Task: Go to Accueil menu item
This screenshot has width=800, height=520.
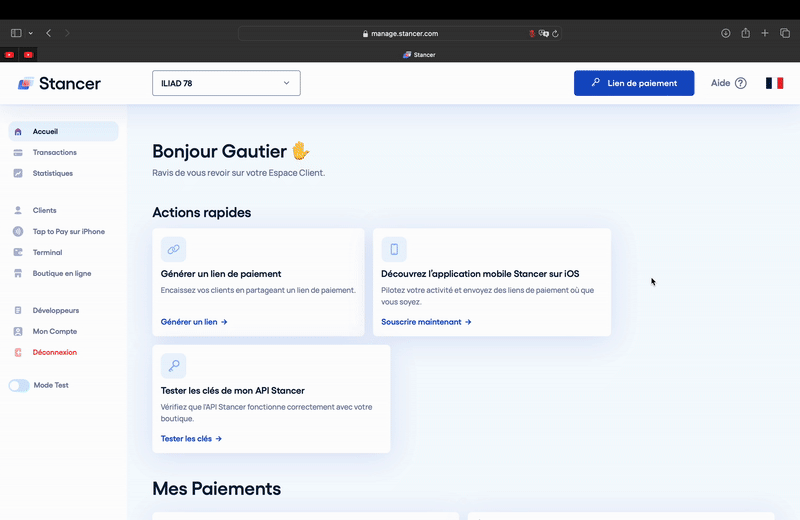Action: [x=63, y=132]
